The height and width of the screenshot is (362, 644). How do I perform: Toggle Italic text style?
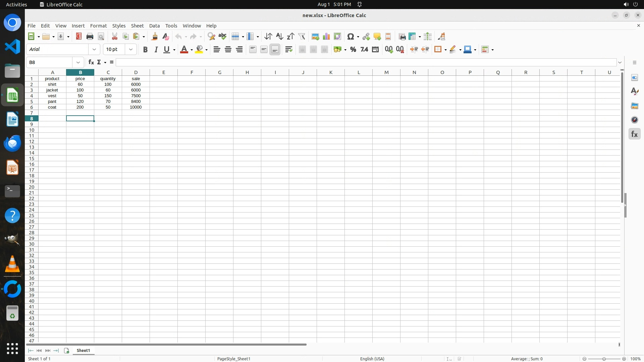click(156, 50)
